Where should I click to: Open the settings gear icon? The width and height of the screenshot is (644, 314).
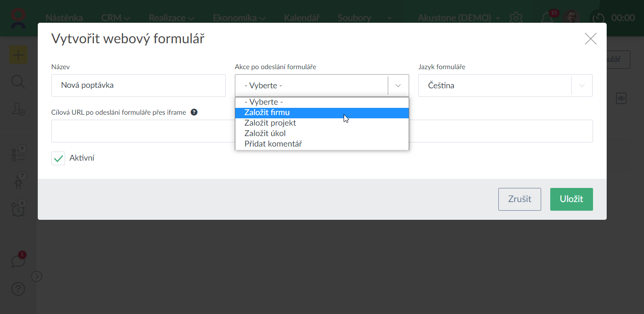click(x=516, y=18)
